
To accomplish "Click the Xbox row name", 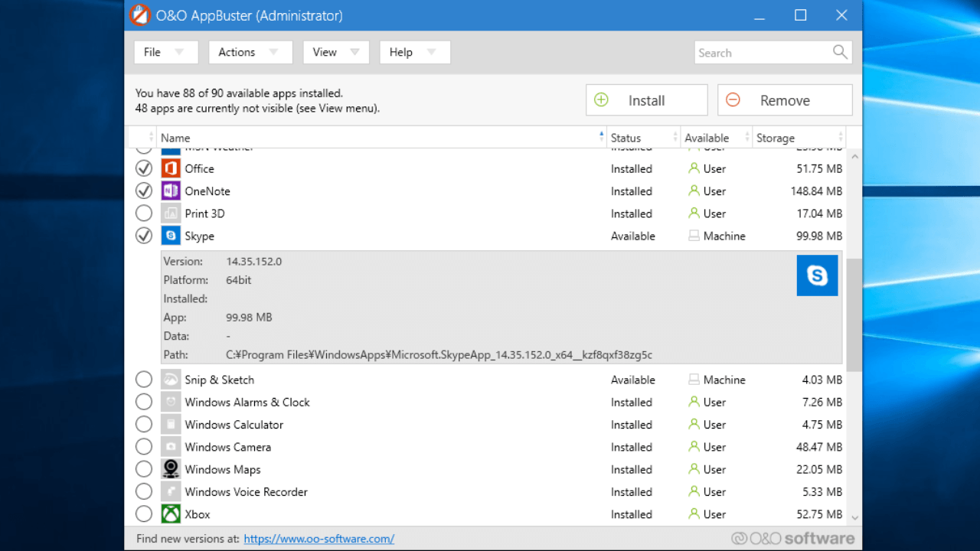I will [x=197, y=514].
